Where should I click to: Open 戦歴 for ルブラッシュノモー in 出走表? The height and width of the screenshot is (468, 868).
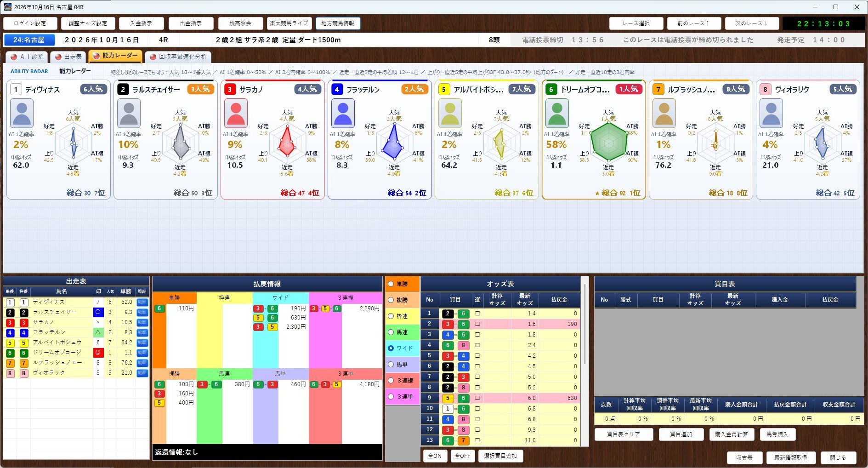(142, 363)
